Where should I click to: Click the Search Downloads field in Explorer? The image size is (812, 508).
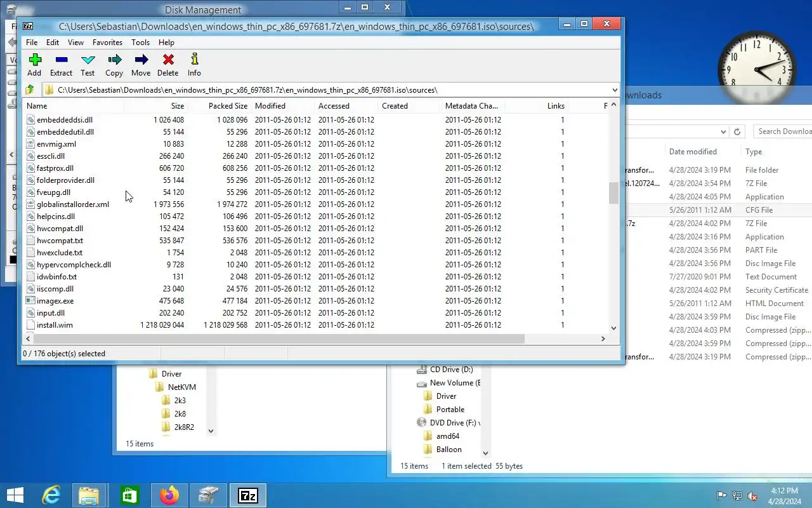783,131
